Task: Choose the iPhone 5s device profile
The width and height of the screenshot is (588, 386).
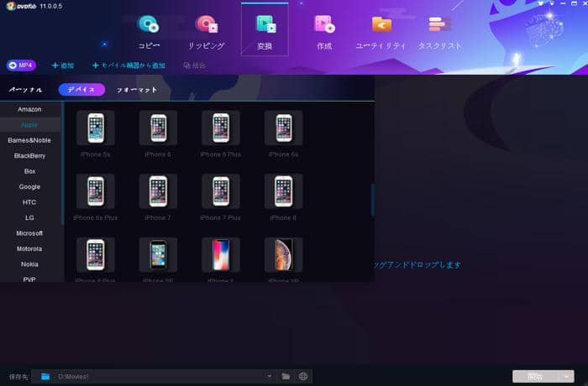Action: pos(95,133)
